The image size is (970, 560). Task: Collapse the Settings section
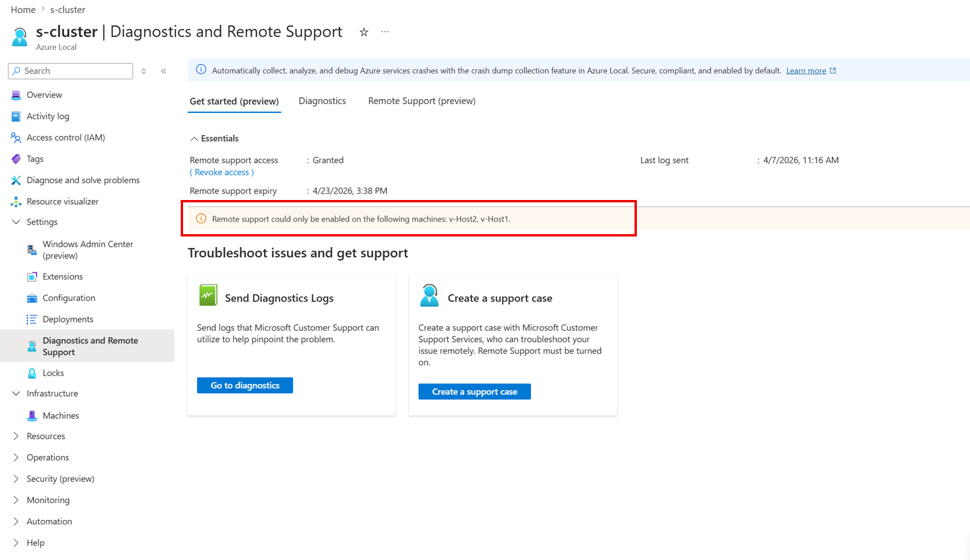[16, 222]
